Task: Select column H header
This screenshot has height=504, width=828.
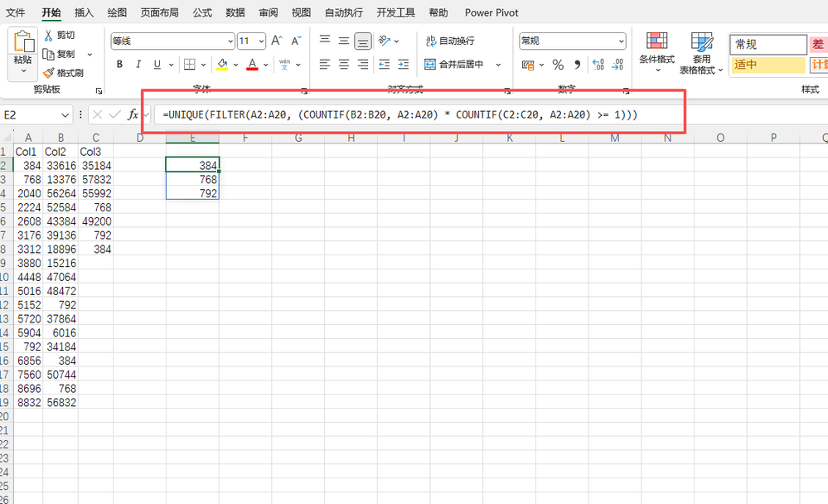Action: pyautogui.click(x=351, y=138)
